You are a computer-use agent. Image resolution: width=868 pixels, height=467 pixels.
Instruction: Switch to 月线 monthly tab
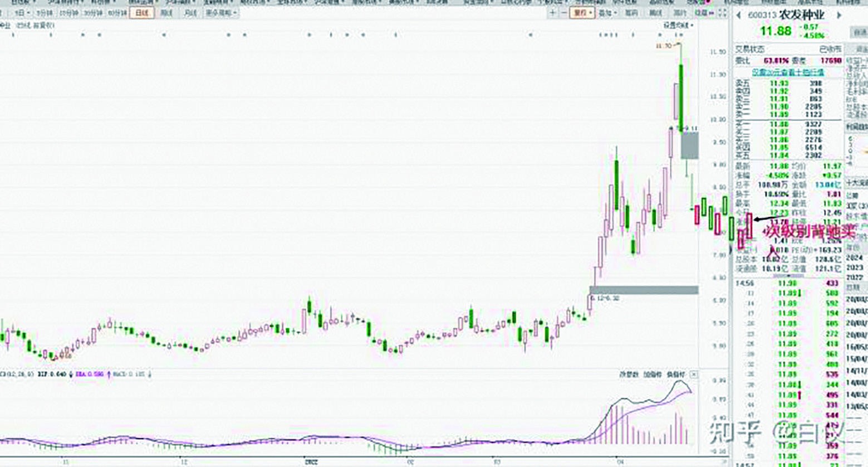(190, 13)
